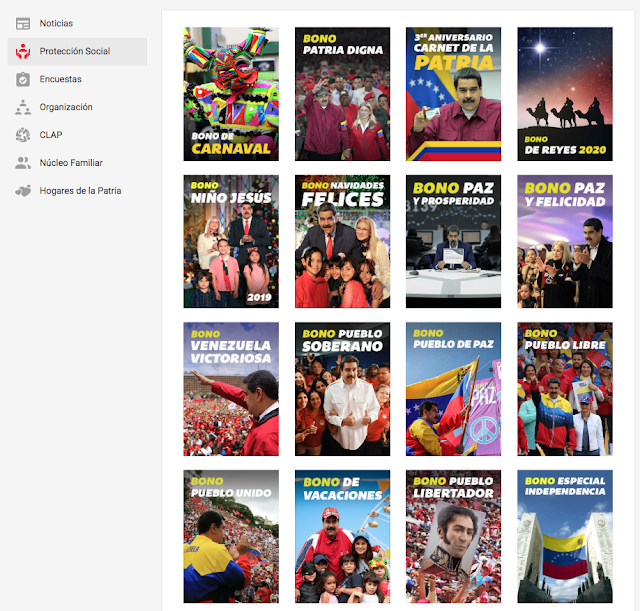The image size is (640, 611).
Task: Click the CLAP globe icon
Action: tap(23, 135)
